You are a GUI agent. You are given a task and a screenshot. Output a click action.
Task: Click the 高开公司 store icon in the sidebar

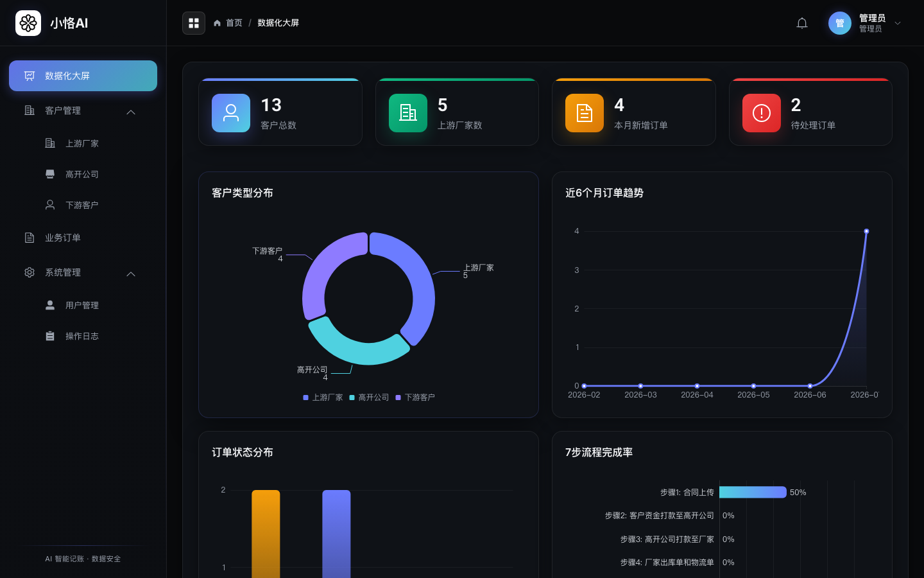click(50, 174)
